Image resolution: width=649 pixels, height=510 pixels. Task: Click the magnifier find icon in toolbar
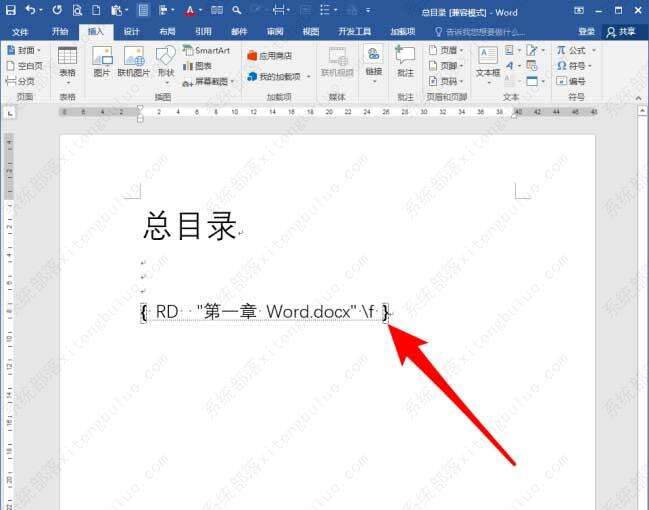[x=237, y=10]
